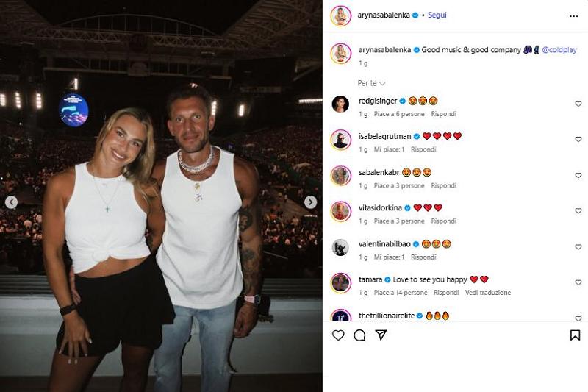The width and height of the screenshot is (588, 392).
Task: Like thetrillionairelife's comment
Action: tap(578, 318)
